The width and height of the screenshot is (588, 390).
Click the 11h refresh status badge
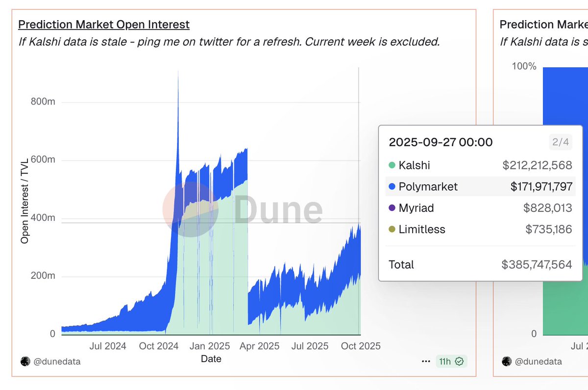click(451, 362)
